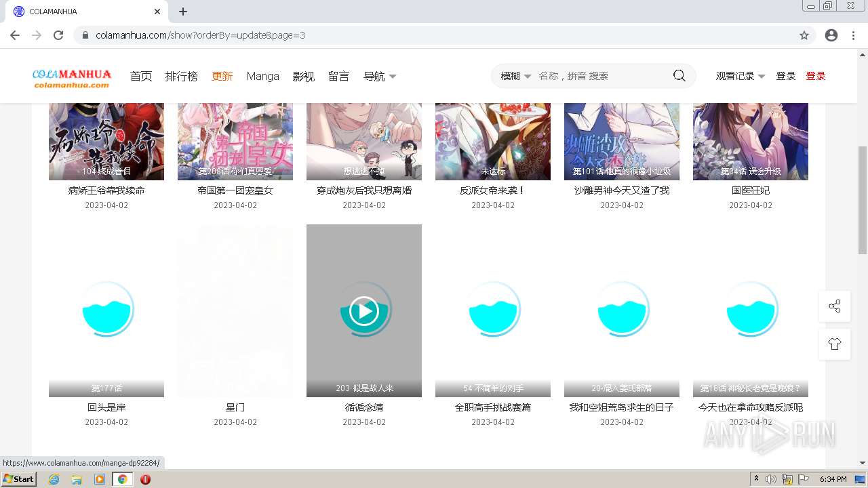Open media player from taskbar
The height and width of the screenshot is (488, 868).
click(x=100, y=479)
